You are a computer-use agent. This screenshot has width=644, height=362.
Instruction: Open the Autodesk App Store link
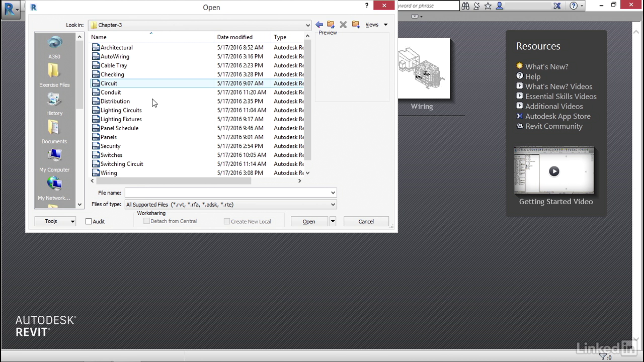(558, 116)
